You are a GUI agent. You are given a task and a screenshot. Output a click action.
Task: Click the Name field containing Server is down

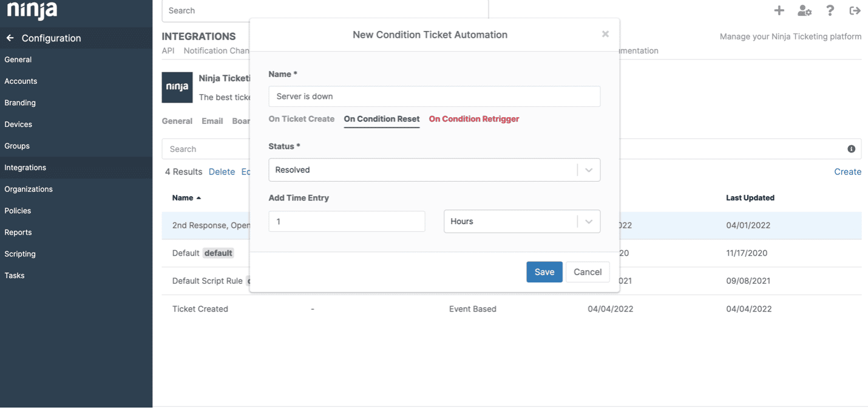coord(434,96)
